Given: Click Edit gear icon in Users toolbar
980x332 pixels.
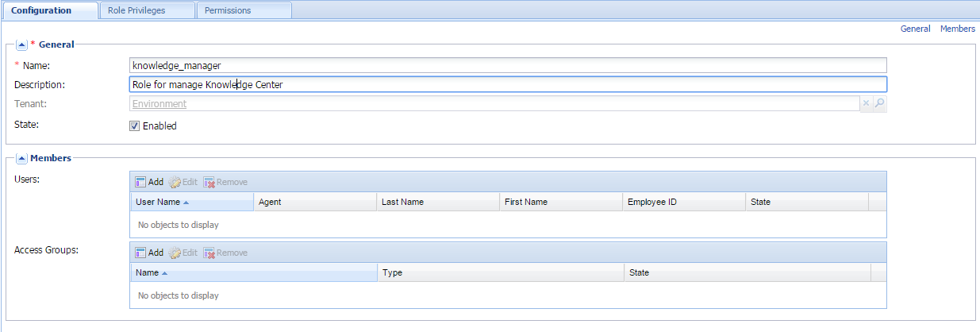Looking at the screenshot, I should (x=175, y=182).
